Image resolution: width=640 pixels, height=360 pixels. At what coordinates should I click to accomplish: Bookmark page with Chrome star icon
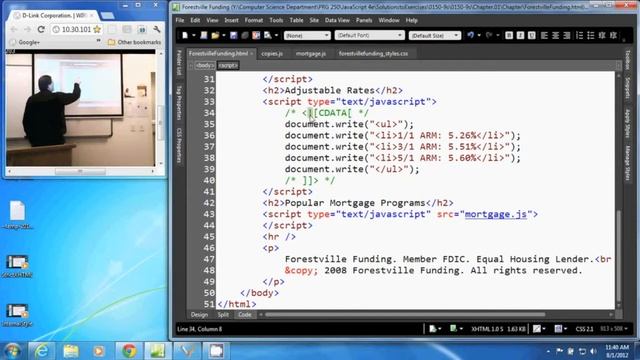click(x=97, y=29)
